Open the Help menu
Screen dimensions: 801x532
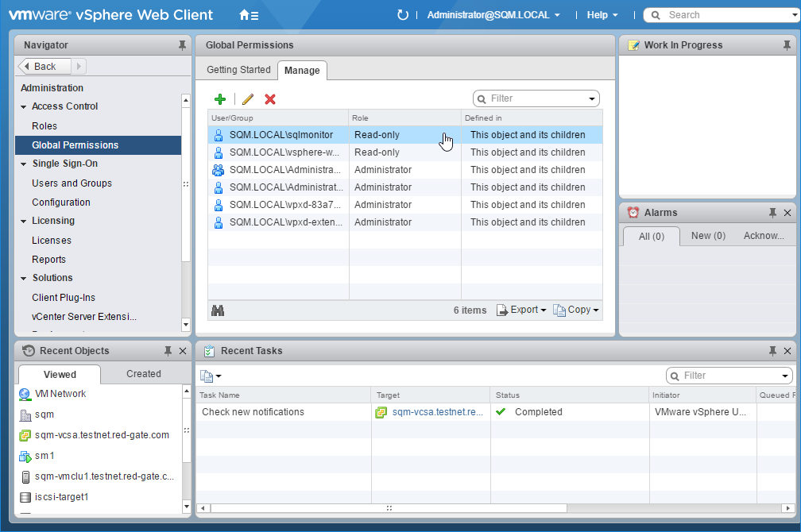(x=602, y=15)
